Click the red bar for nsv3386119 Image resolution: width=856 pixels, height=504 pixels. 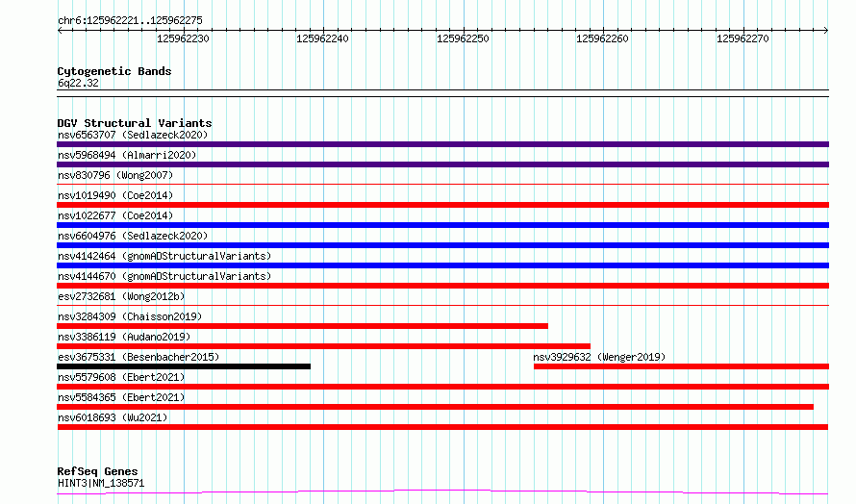point(324,346)
